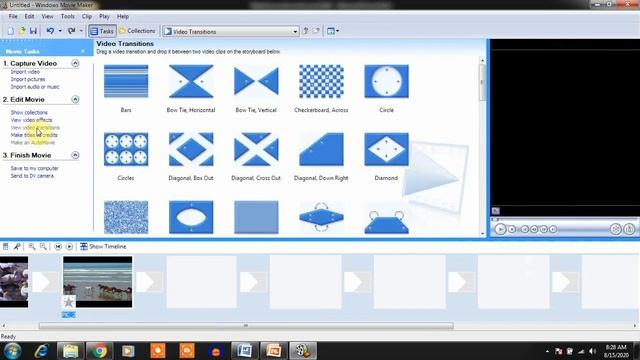Open the Undo history dropdown arrow
Image resolution: width=640 pixels, height=360 pixels.
[60, 31]
